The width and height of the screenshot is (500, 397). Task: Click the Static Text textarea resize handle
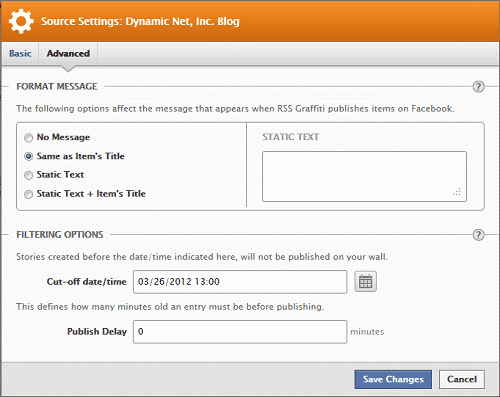point(457,192)
